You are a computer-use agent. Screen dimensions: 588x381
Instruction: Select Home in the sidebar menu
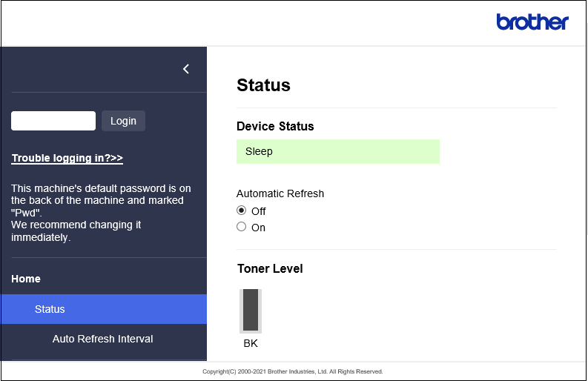tap(26, 279)
